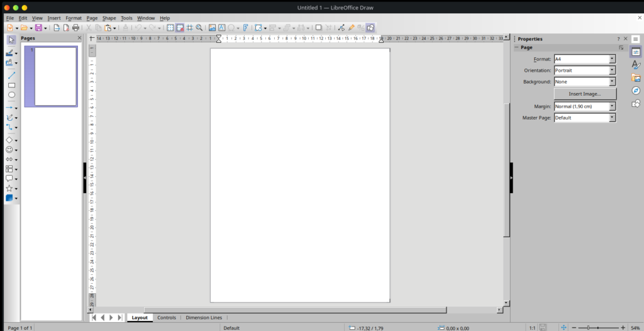Toggle Snap to Grid button

click(180, 28)
